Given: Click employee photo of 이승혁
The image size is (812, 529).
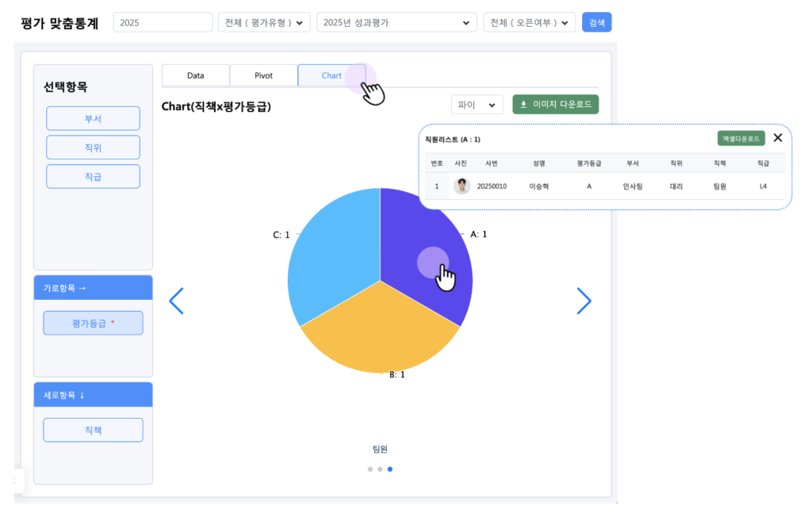Looking at the screenshot, I should pyautogui.click(x=462, y=186).
